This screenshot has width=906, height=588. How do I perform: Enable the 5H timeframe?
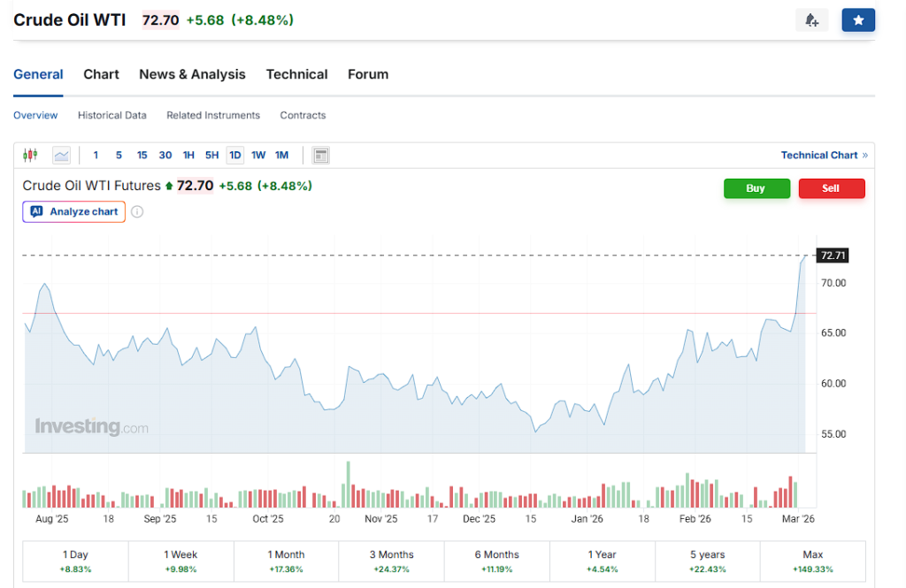point(211,155)
